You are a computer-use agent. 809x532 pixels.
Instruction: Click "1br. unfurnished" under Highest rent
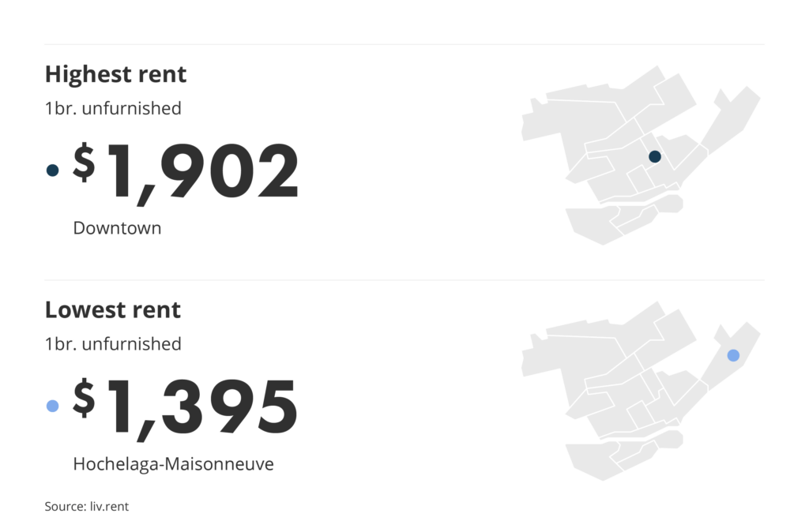pos(112,108)
